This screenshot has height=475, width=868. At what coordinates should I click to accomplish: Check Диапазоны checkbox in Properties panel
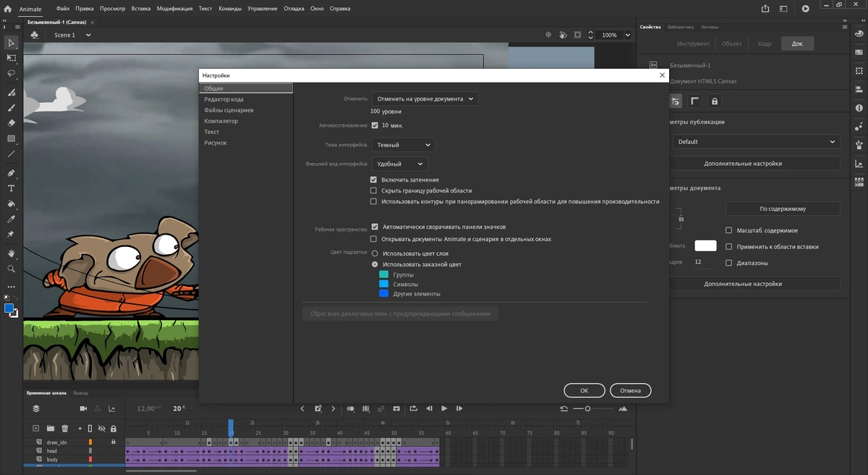tap(729, 263)
